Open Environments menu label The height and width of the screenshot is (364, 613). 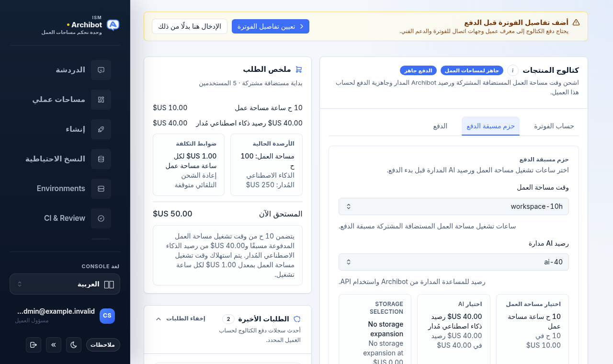point(61,189)
